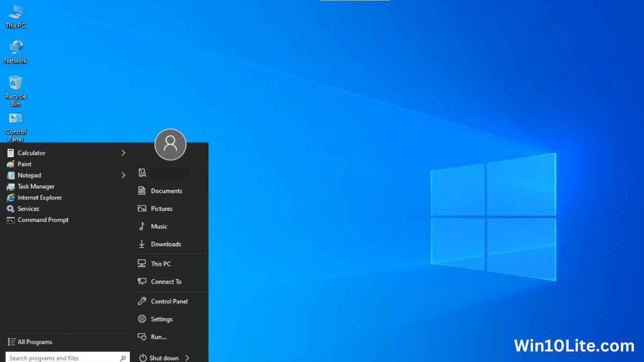
Task: Expand the Calculator submenu arrow
Action: [123, 153]
